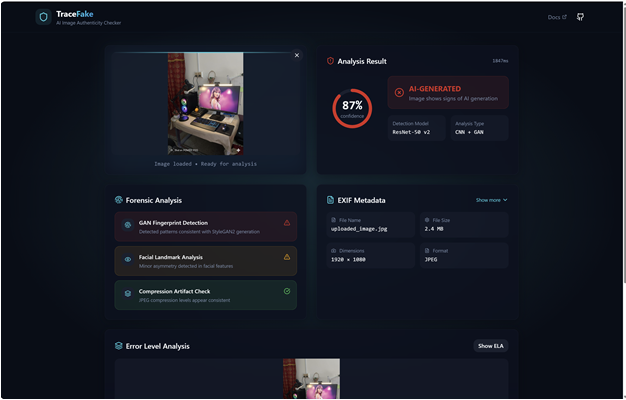Click the Analysis Result shield icon
This screenshot has height=400, width=626.
tap(330, 61)
